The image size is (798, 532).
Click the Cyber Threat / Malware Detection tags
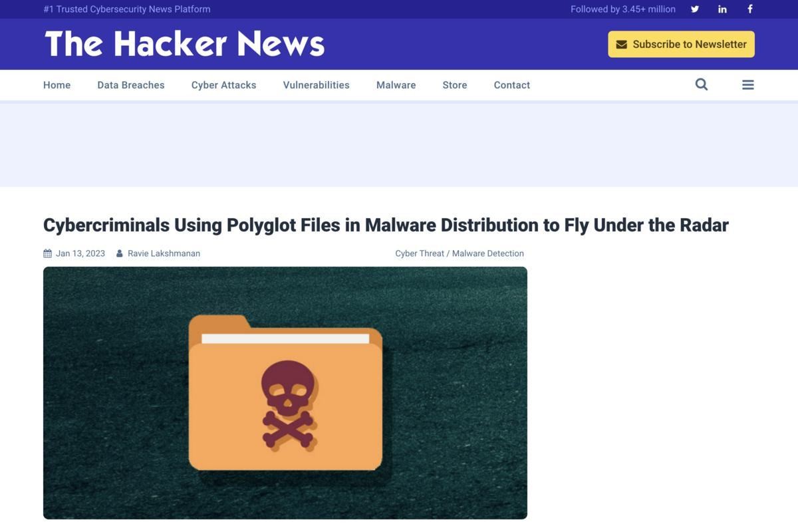(460, 253)
